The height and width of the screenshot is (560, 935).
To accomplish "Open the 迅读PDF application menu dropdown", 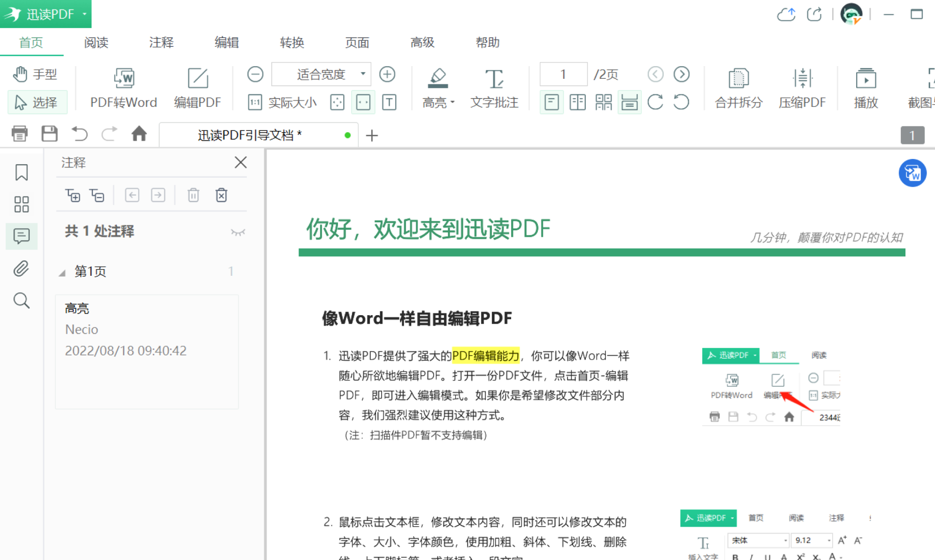I will pos(46,14).
